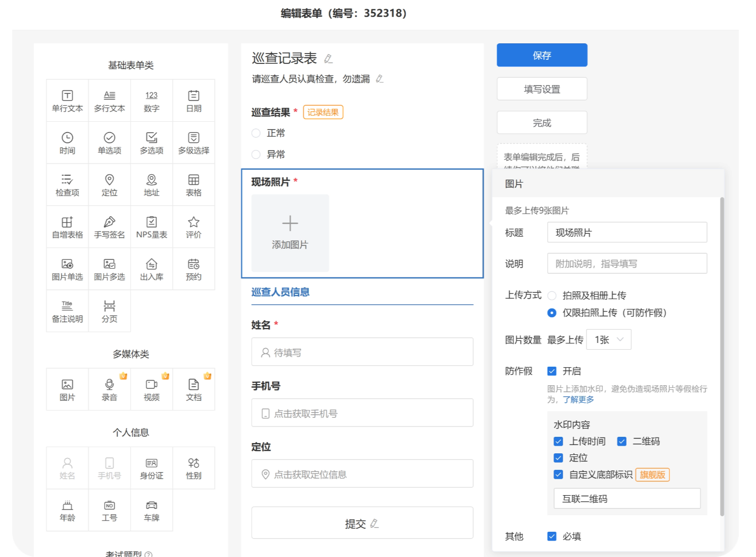Add the 手写签名 signature component
The width and height of the screenshot is (756, 557).
[x=109, y=227]
